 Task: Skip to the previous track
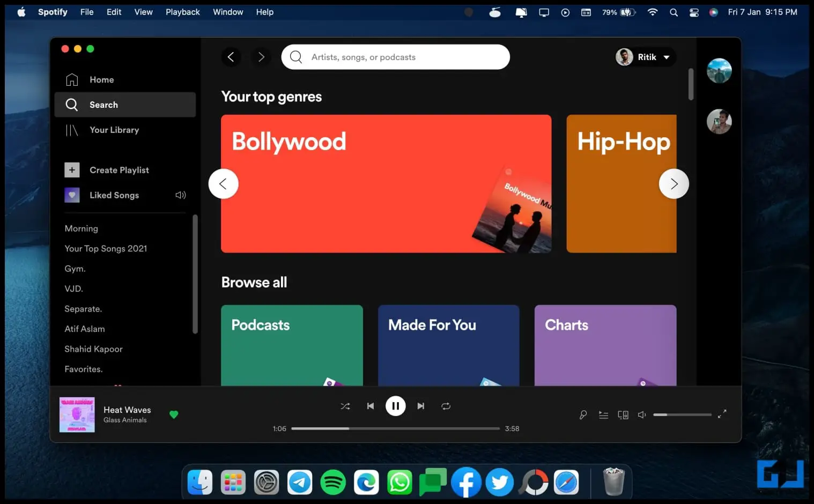click(x=370, y=406)
